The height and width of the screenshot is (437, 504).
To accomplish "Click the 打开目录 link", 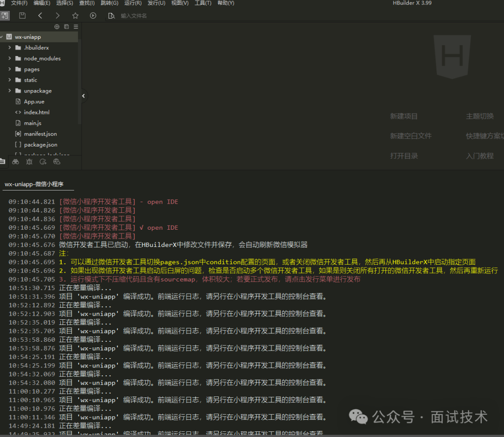I will point(404,156).
